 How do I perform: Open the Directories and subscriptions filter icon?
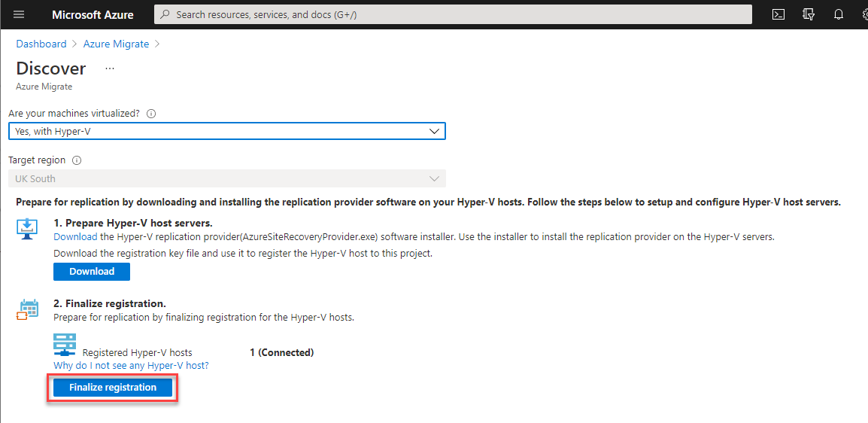pyautogui.click(x=809, y=15)
